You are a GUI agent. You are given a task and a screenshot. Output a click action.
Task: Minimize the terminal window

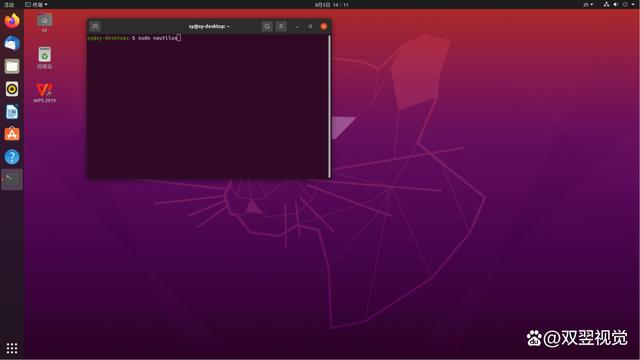297,27
